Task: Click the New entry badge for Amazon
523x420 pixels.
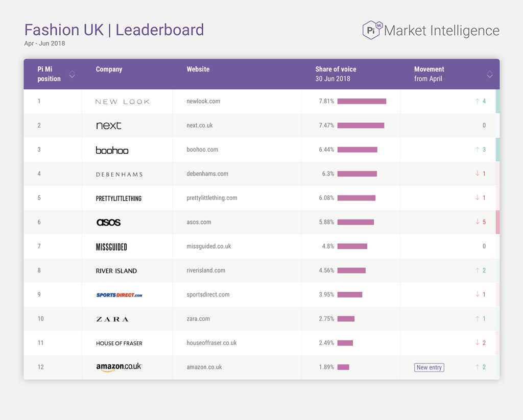Action: [429, 367]
